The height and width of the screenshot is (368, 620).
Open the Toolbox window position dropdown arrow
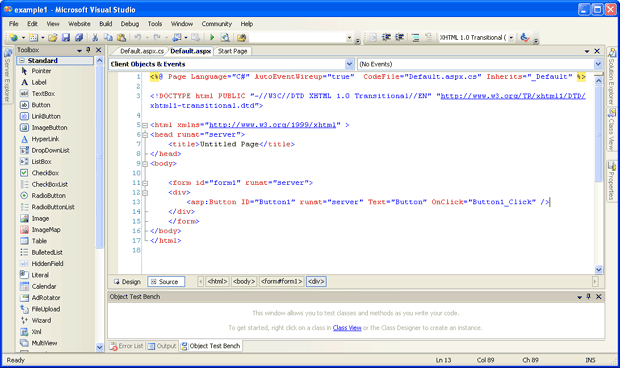[x=79, y=51]
